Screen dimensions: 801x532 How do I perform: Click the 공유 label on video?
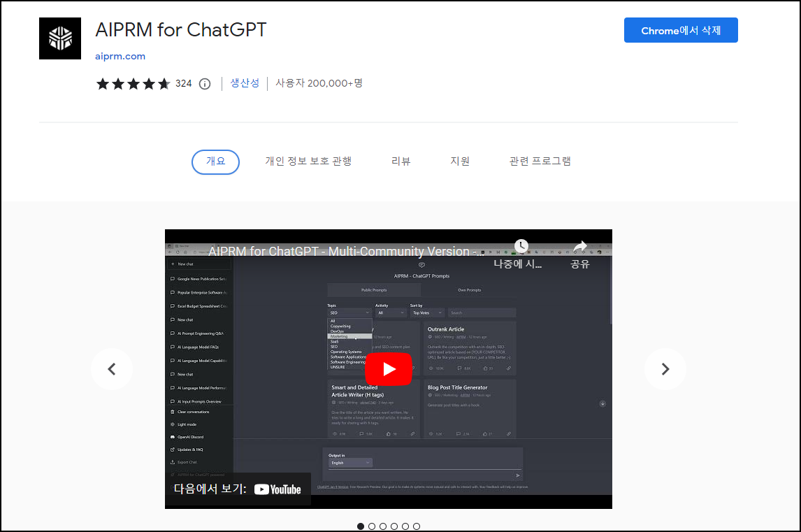point(580,264)
